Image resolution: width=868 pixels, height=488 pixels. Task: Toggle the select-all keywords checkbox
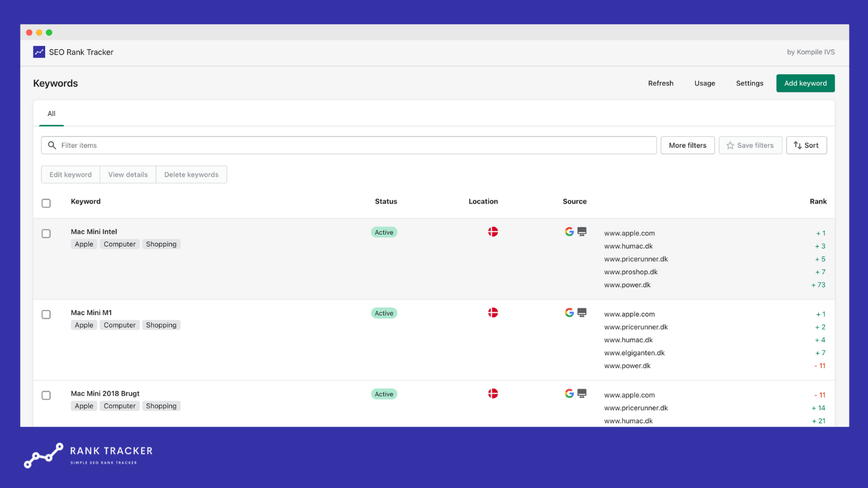[46, 203]
